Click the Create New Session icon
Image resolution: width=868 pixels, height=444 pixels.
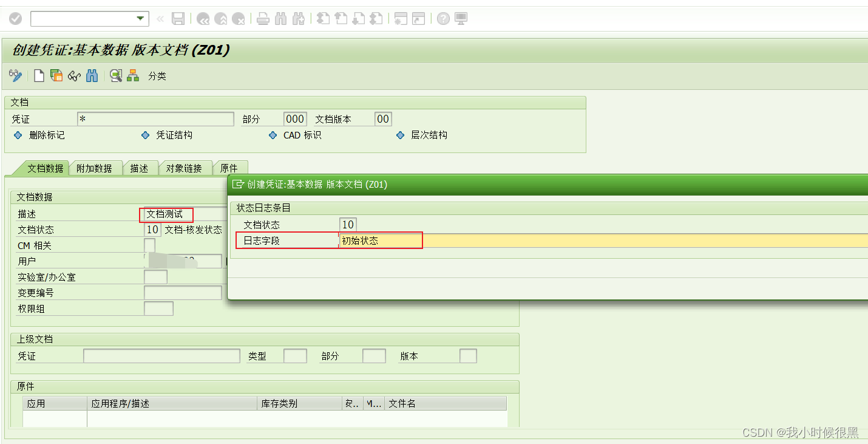(401, 19)
